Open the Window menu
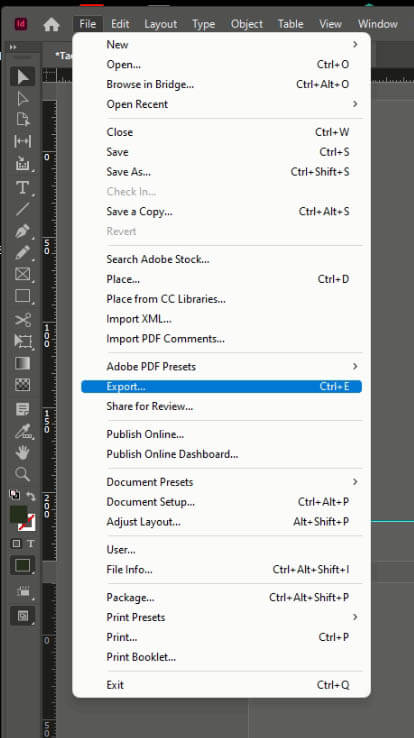 tap(378, 24)
